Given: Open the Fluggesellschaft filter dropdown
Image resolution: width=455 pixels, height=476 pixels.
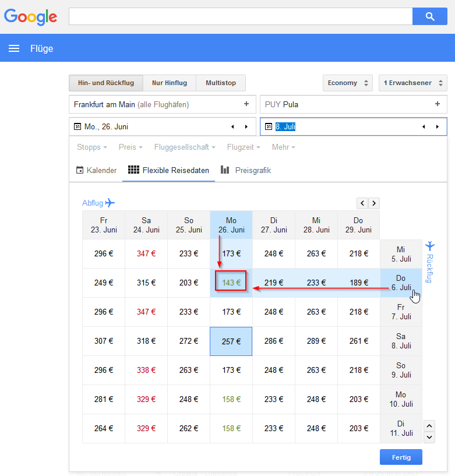Looking at the screenshot, I should pyautogui.click(x=185, y=147).
